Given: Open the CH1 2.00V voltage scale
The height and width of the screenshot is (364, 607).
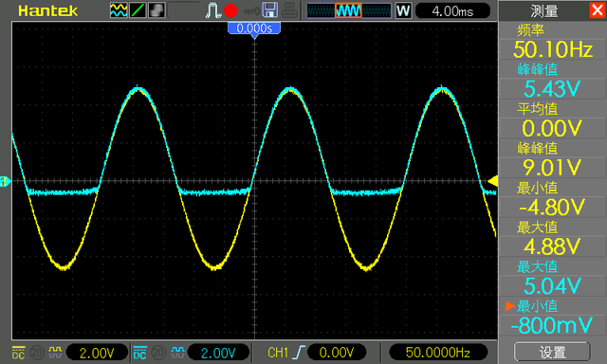Looking at the screenshot, I should (97, 353).
